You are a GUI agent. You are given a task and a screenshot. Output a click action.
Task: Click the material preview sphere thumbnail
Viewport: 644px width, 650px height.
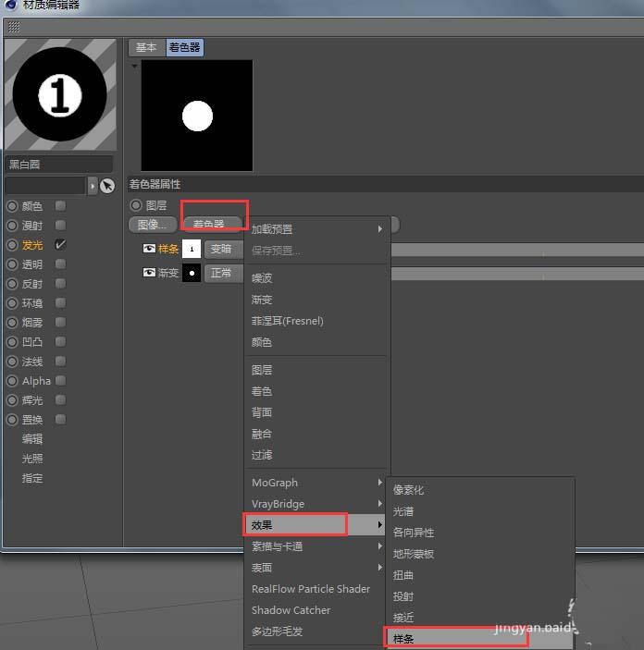(x=60, y=94)
